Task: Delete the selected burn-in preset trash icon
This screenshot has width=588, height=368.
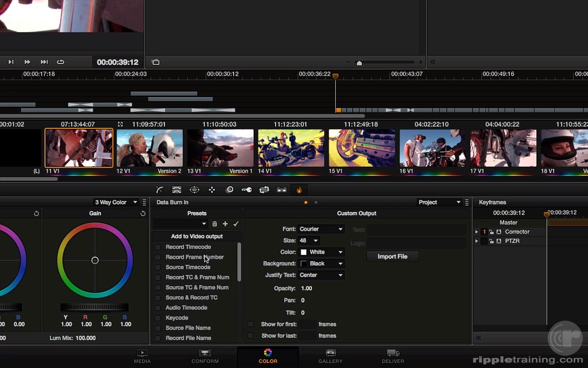Action: click(214, 224)
